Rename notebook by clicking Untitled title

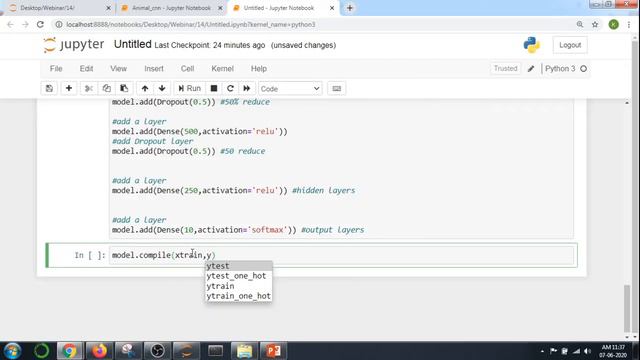click(132, 44)
